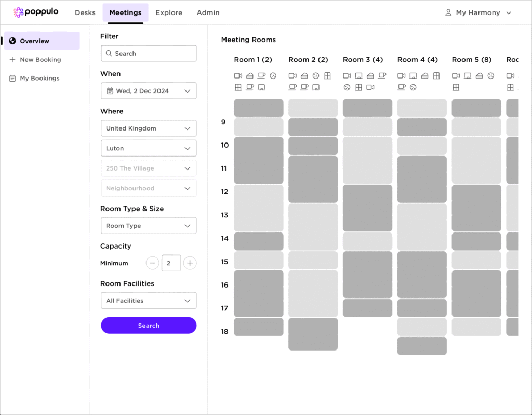Expand the All Facilities dropdown

pyautogui.click(x=149, y=301)
